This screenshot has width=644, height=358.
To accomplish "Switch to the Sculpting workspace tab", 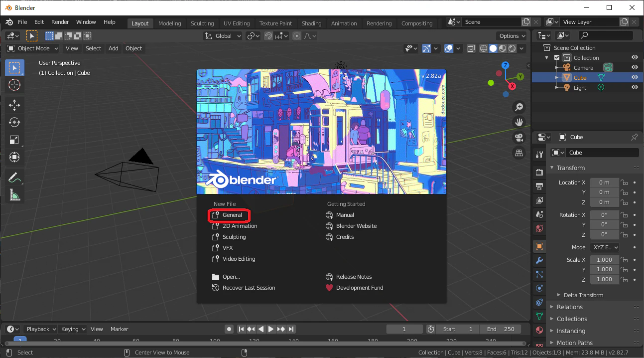I will [202, 23].
